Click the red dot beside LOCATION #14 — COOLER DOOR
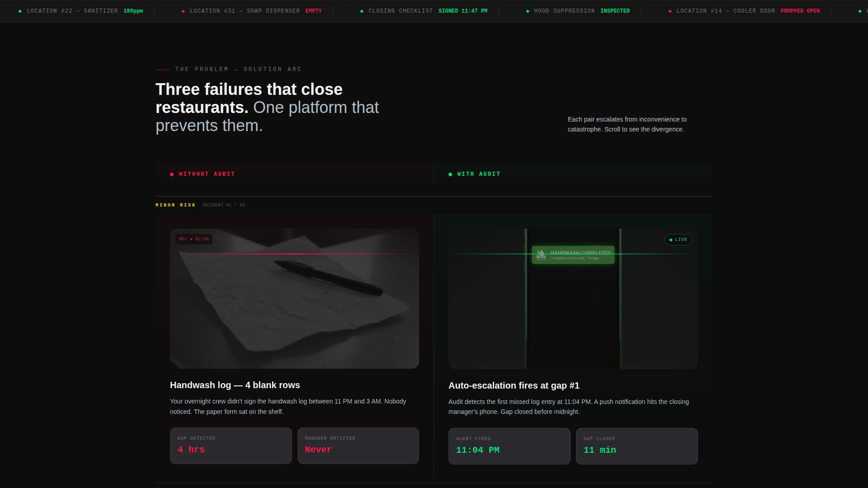This screenshot has width=868, height=488. (x=670, y=10)
